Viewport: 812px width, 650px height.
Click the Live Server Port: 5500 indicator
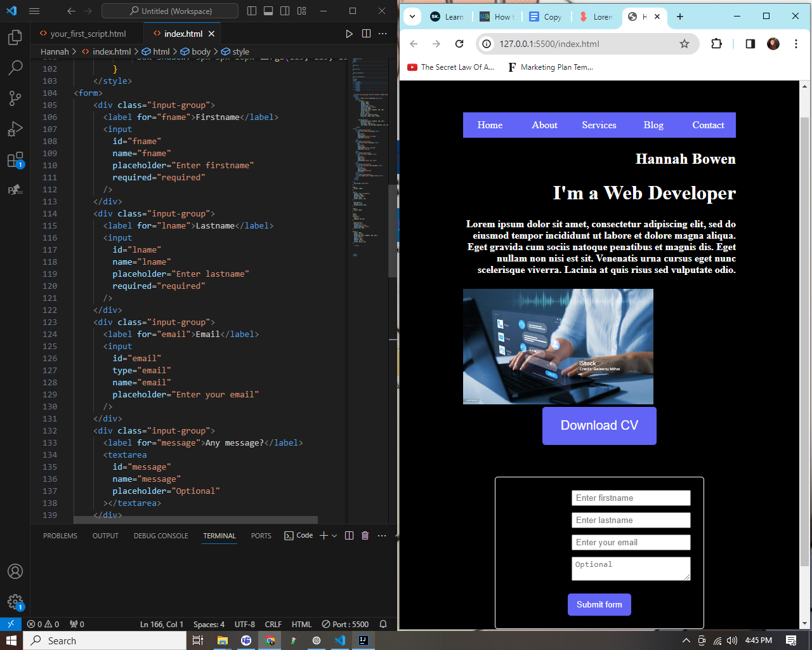345,624
